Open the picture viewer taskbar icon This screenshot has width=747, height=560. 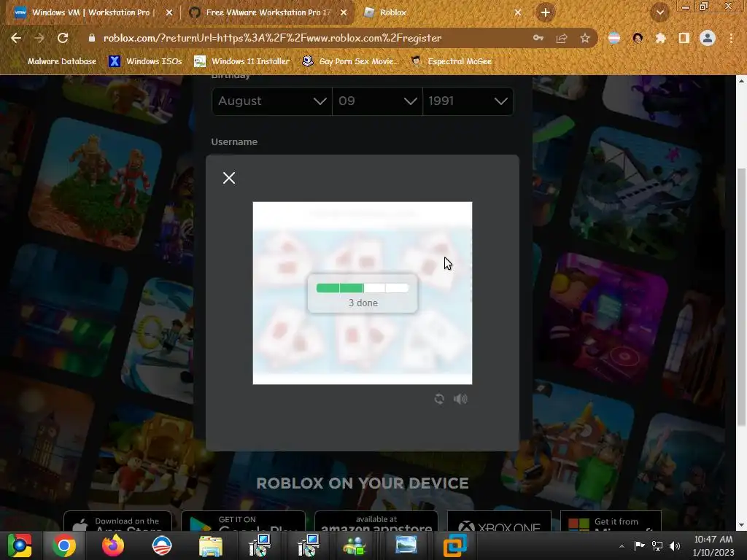pos(406,545)
